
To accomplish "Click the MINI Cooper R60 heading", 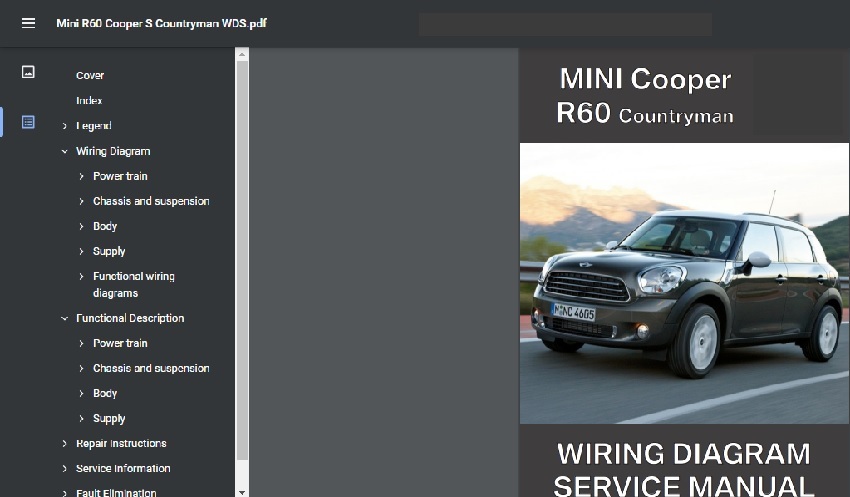I will pyautogui.click(x=645, y=96).
